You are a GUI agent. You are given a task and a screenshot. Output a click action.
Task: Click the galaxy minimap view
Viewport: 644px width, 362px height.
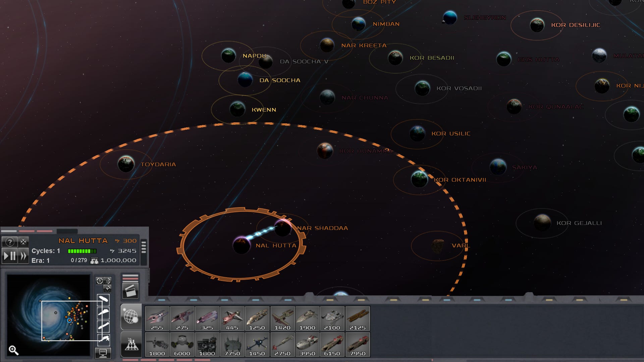point(49,315)
